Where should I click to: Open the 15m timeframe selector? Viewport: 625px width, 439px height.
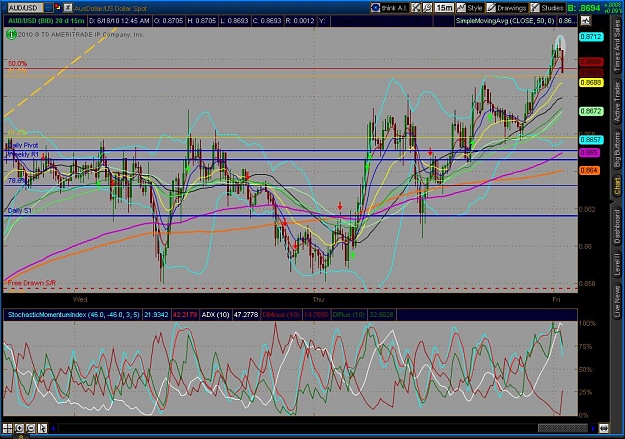[444, 8]
